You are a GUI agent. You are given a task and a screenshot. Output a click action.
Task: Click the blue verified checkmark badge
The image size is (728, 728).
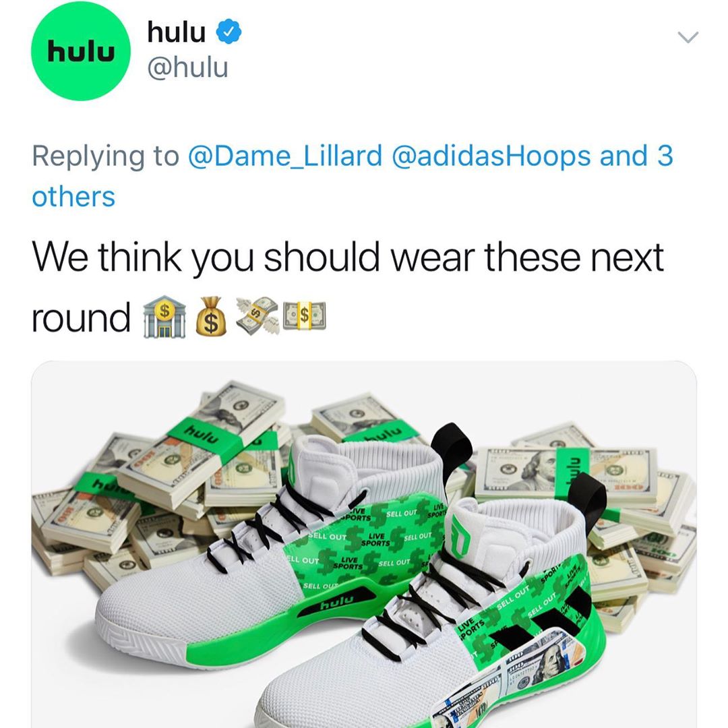click(x=229, y=32)
